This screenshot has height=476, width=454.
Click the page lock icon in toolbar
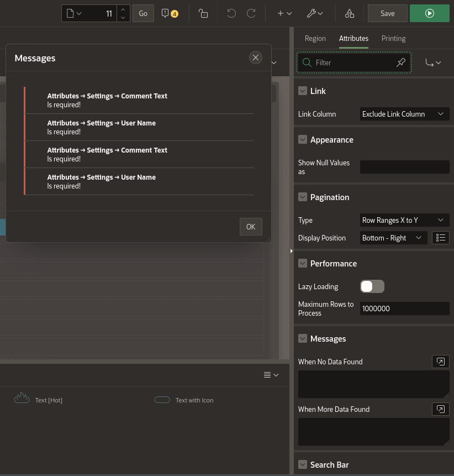pyautogui.click(x=203, y=13)
